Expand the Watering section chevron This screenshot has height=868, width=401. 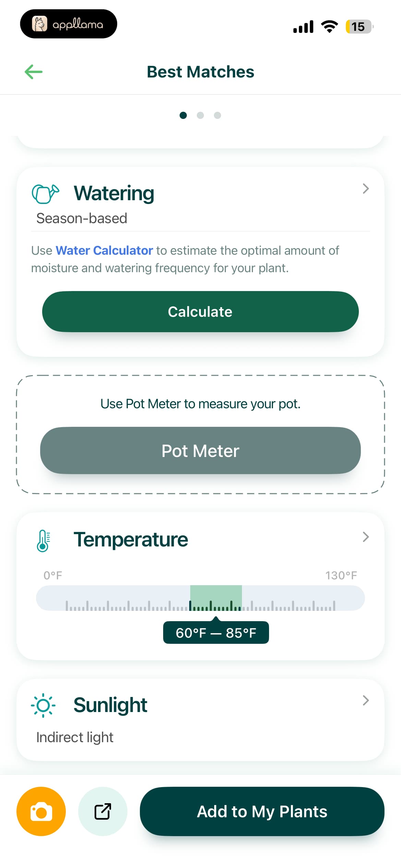(x=366, y=189)
